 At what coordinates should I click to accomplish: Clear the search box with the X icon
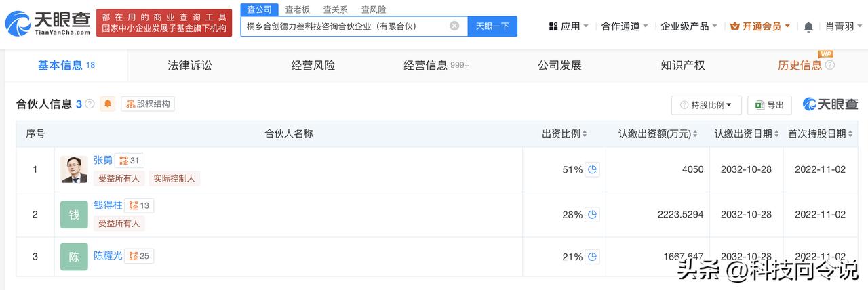coord(454,26)
